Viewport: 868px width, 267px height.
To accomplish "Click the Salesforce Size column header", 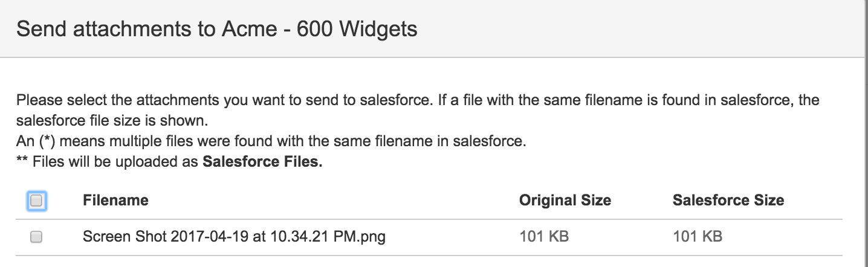I will click(728, 201).
